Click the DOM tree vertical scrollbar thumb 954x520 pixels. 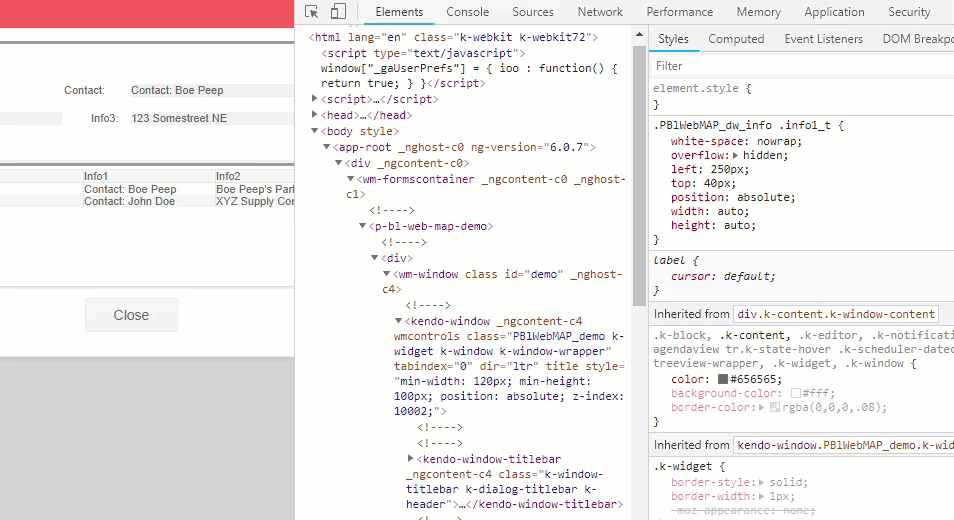tap(639, 176)
